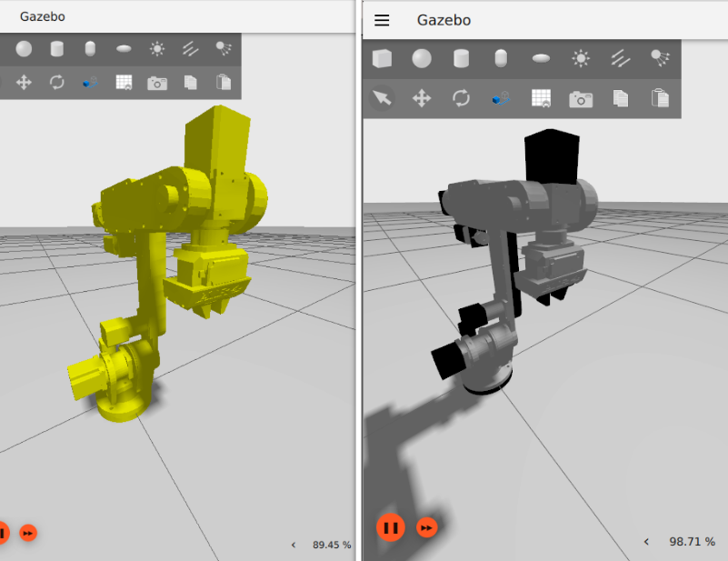Add a directional light in right window
Viewport: 728px width, 561px height.
(x=621, y=59)
